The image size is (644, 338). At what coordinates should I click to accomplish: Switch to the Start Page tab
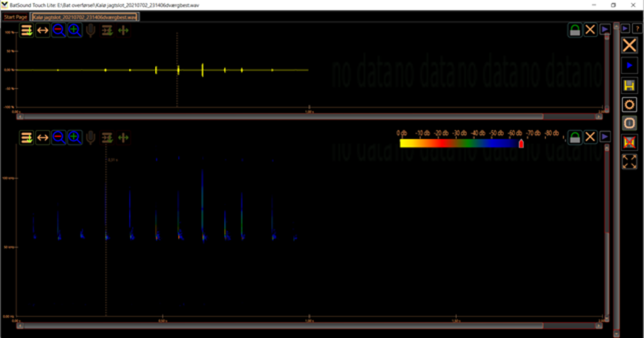point(15,17)
